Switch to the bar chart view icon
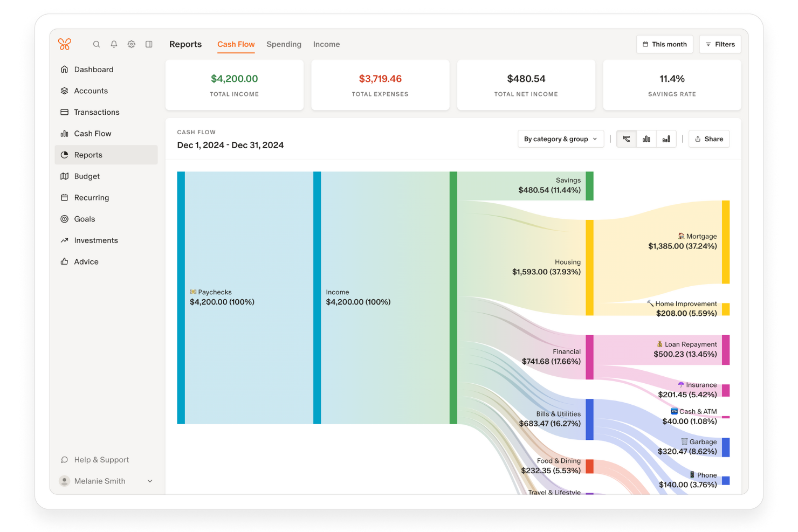The width and height of the screenshot is (798, 532). pos(646,139)
